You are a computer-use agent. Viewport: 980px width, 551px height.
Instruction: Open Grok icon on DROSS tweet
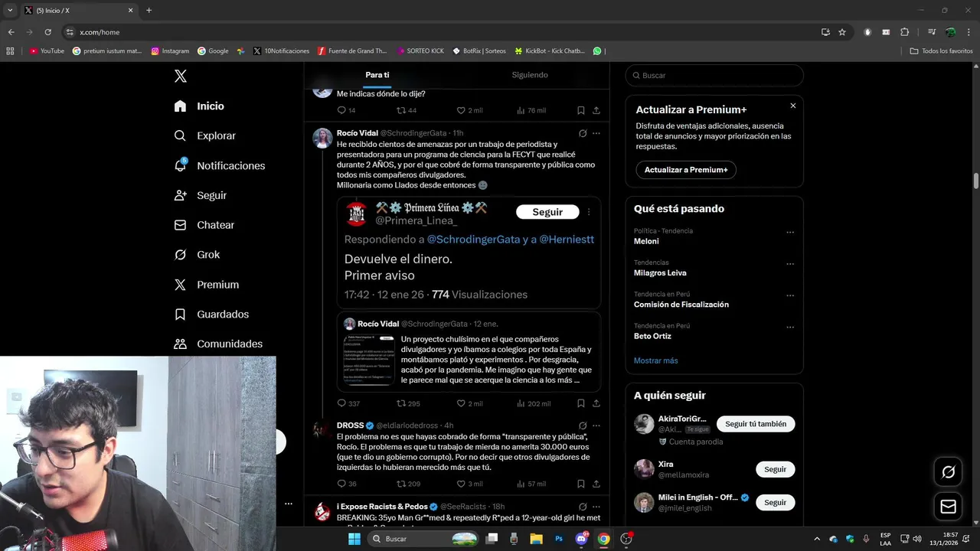[583, 425]
